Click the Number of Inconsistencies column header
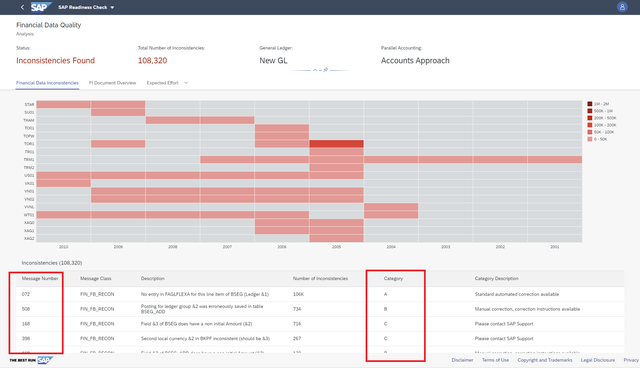Viewport: 640px width, 368px height. 320,278
